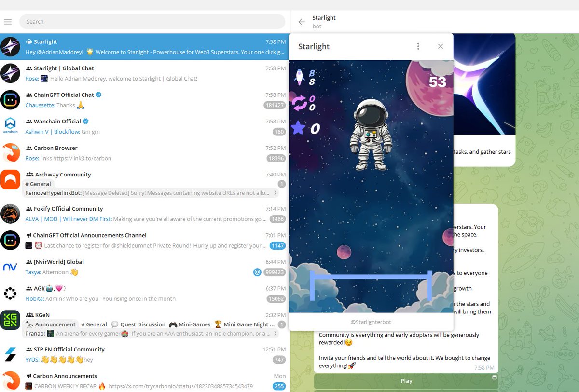Screen dimensions: 579x392
Task: Expand Archway Community topic chevron
Action: pos(276,193)
